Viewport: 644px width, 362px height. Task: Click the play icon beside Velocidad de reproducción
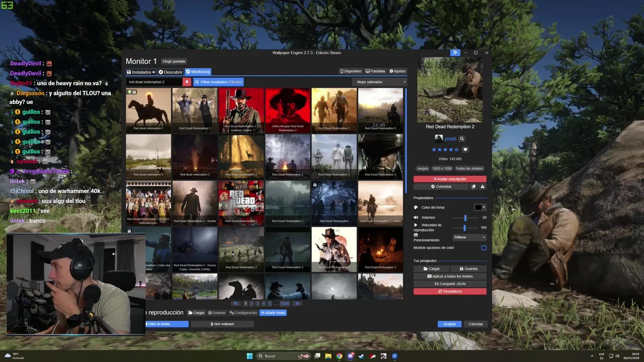point(416,225)
